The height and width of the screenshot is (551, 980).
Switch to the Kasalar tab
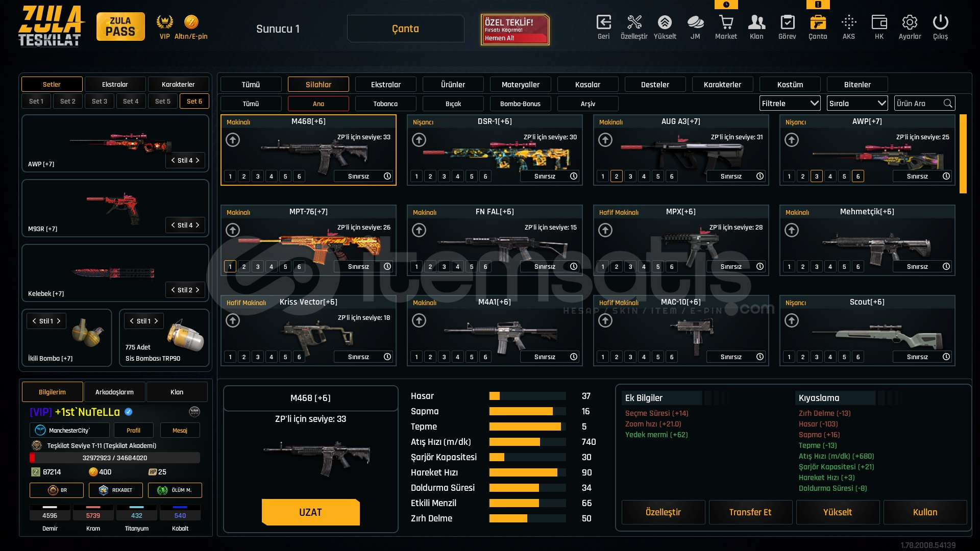pos(587,84)
